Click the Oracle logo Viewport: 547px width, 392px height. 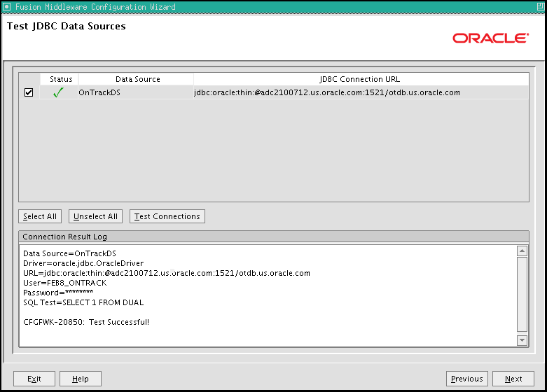tap(490, 38)
